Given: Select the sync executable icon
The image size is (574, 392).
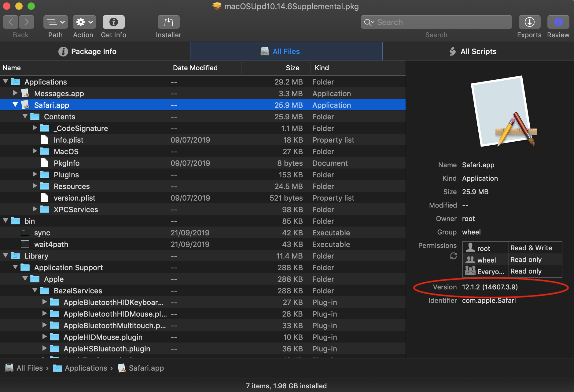Looking at the screenshot, I should 25,232.
